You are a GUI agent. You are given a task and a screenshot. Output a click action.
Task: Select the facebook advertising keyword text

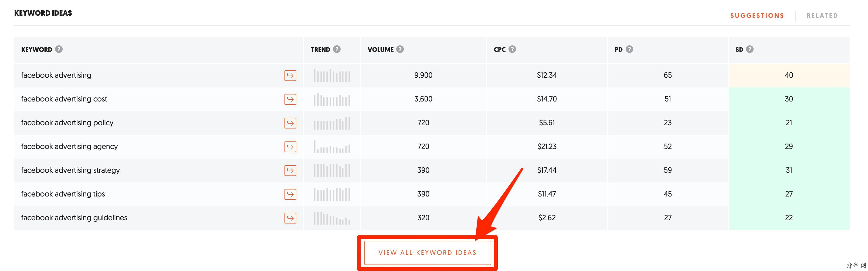pyautogui.click(x=56, y=75)
